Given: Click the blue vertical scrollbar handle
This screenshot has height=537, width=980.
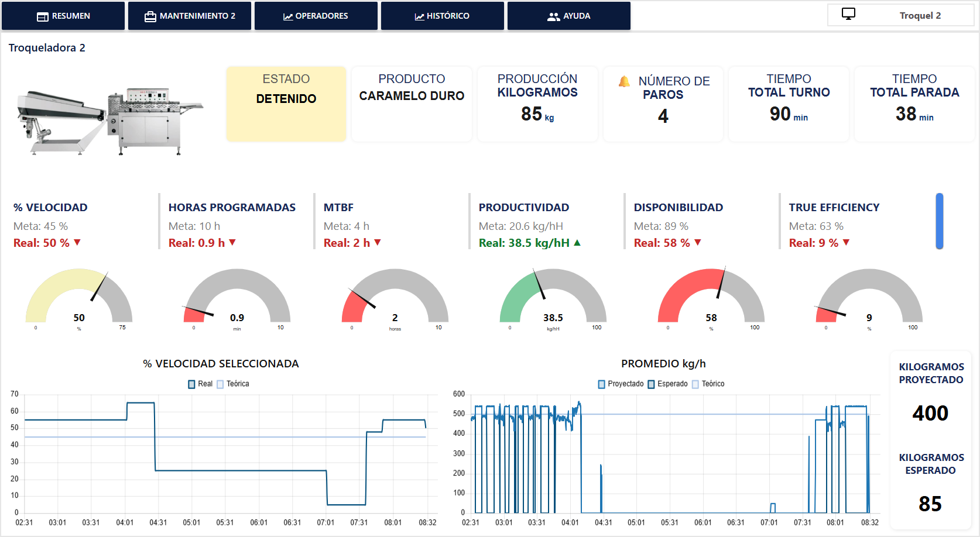Looking at the screenshot, I should (940, 221).
